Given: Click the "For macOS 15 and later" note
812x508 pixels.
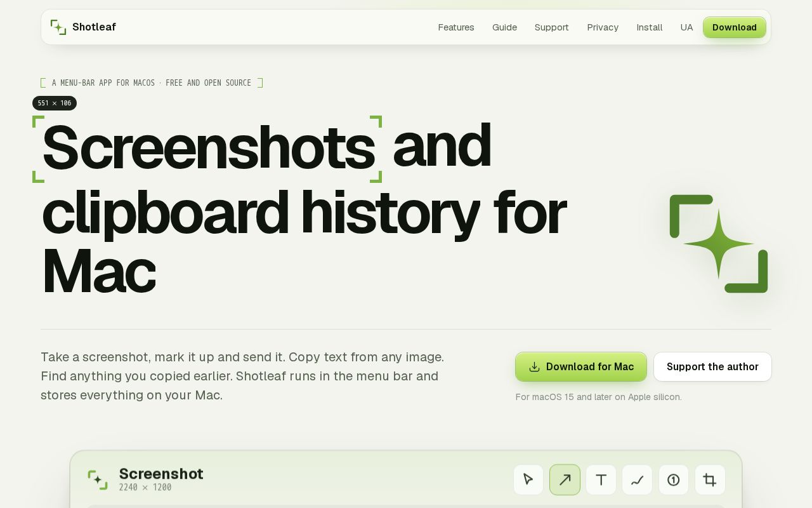Looking at the screenshot, I should [x=599, y=397].
